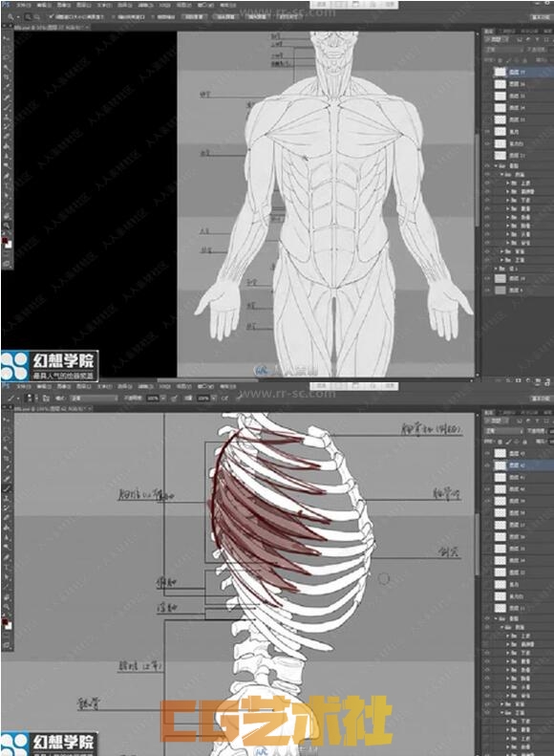
Task: Close the ribcage document tab
Action: coord(90,408)
